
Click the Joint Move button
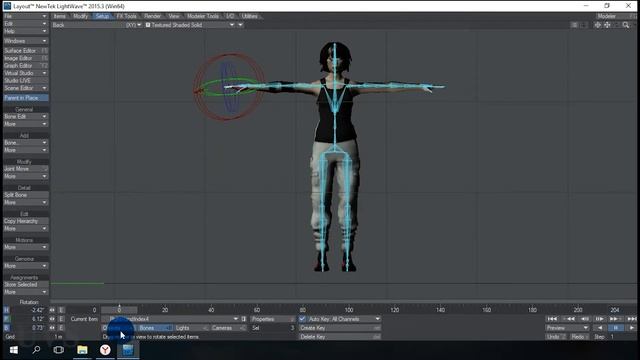(26, 169)
